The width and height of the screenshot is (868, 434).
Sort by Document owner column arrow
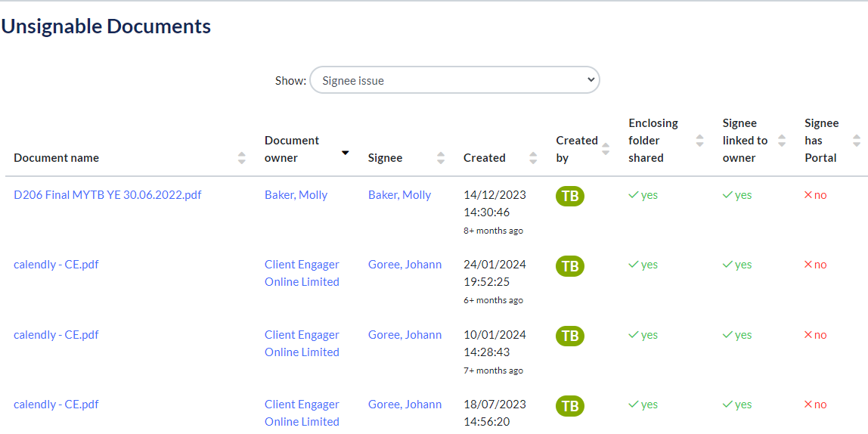click(346, 153)
